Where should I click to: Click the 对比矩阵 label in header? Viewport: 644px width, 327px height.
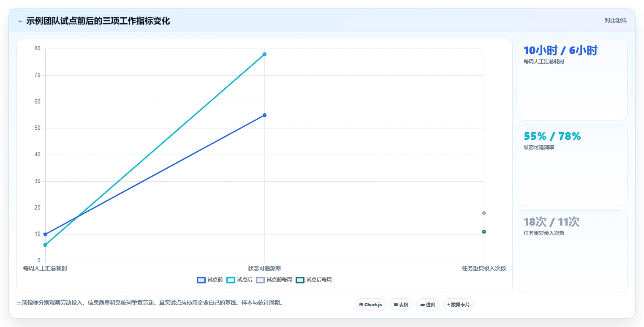616,20
